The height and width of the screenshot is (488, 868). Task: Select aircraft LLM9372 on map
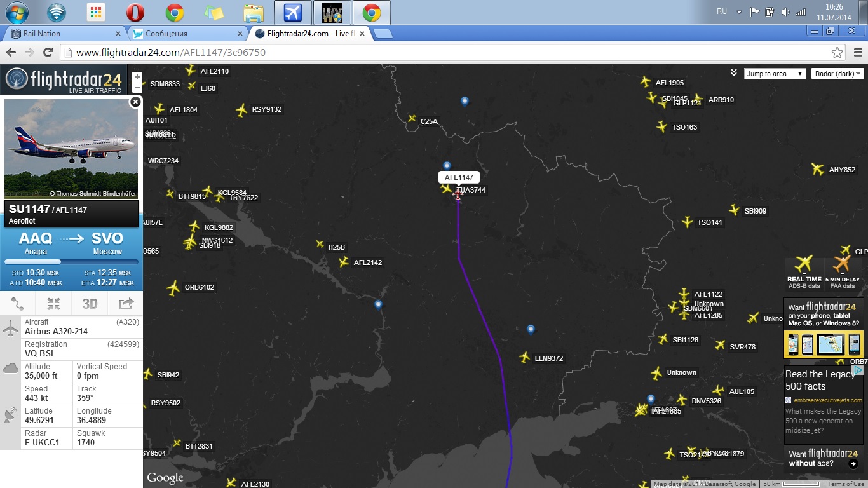click(524, 358)
